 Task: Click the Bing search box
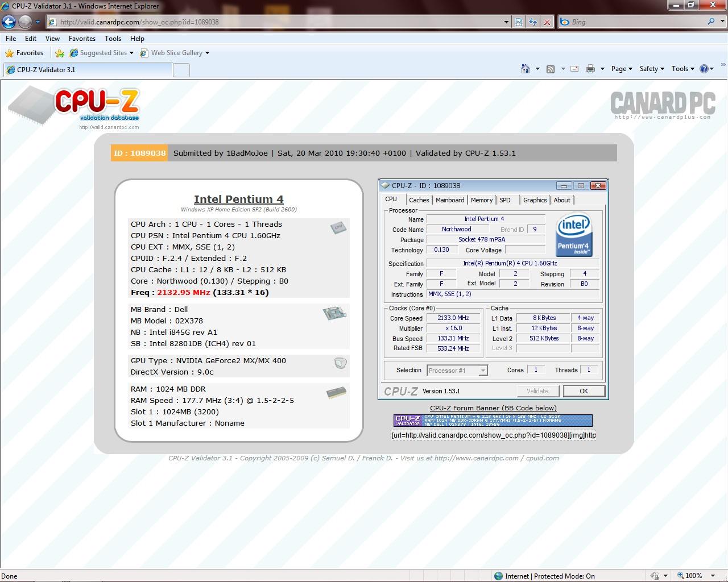point(631,22)
